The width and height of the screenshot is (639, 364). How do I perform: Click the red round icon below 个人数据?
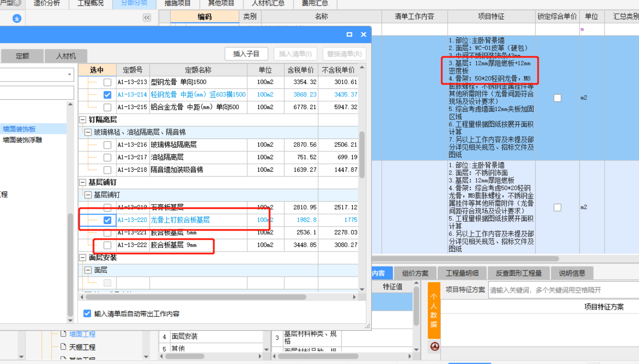coord(435,347)
